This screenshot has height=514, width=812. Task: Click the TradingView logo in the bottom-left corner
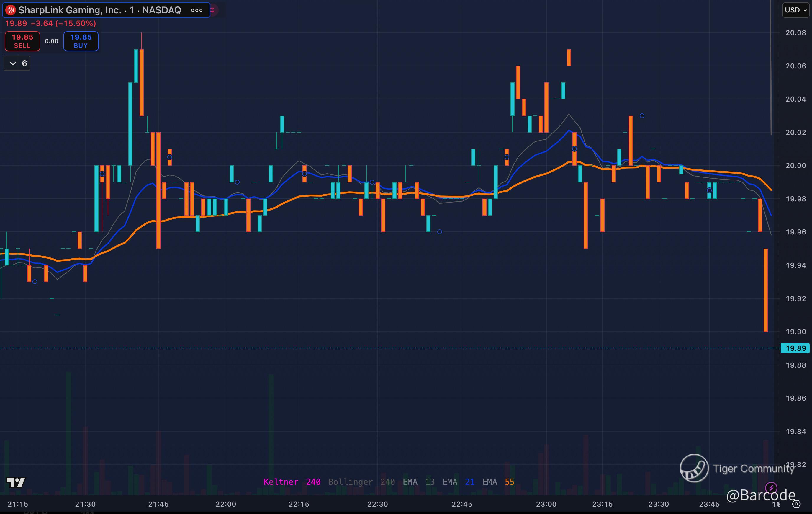[16, 483]
